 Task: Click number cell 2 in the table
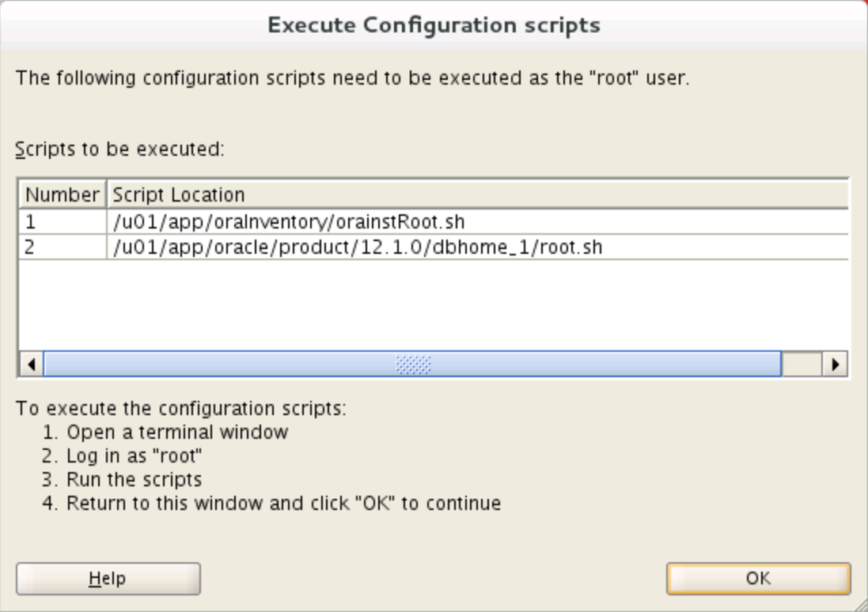[62, 247]
